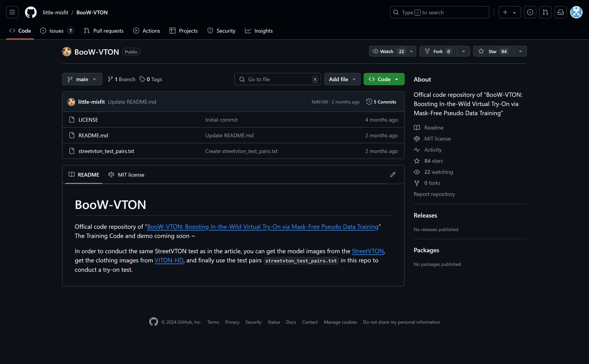589x364 pixels.
Task: Open the VITON-HD link in README
Action: (169, 260)
